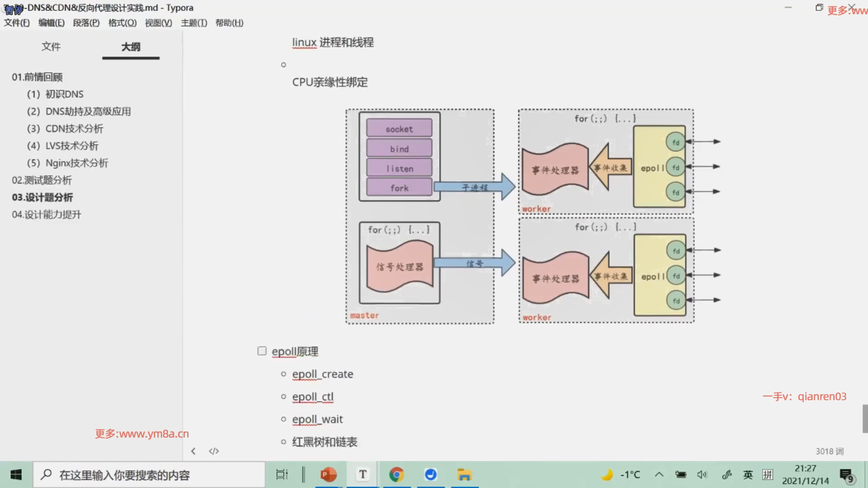Check the epoll原理 task checkbox
The width and height of the screenshot is (868, 488).
click(x=262, y=351)
